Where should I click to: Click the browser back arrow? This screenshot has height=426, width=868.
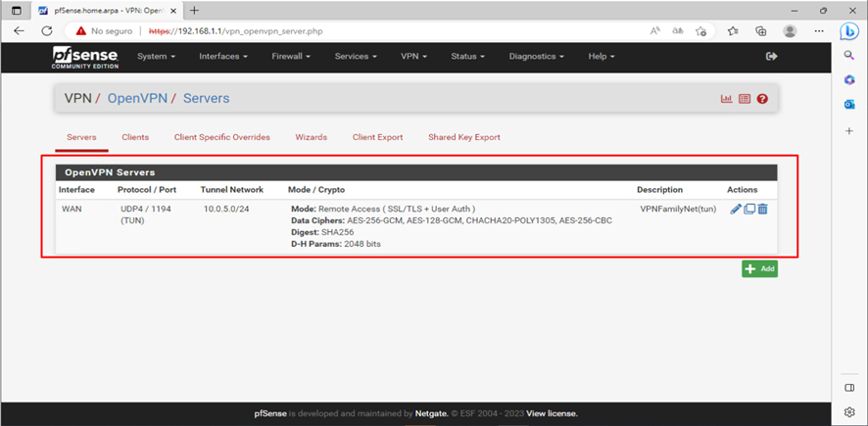point(19,31)
